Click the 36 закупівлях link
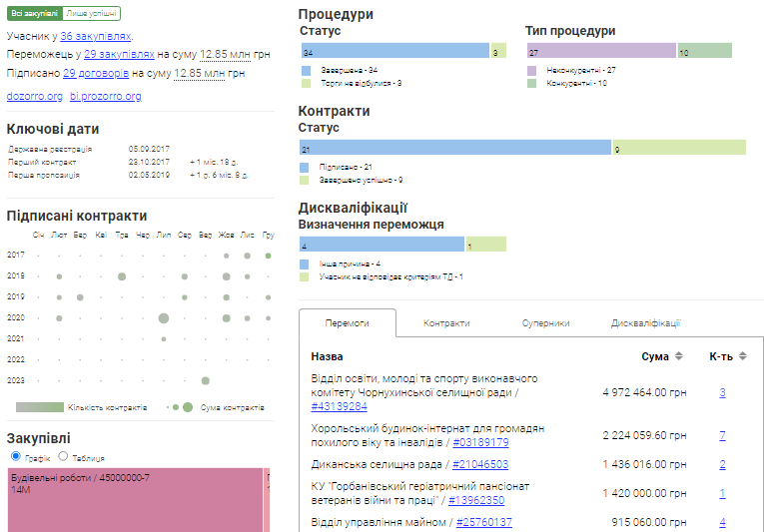The image size is (764, 532). pyautogui.click(x=96, y=35)
